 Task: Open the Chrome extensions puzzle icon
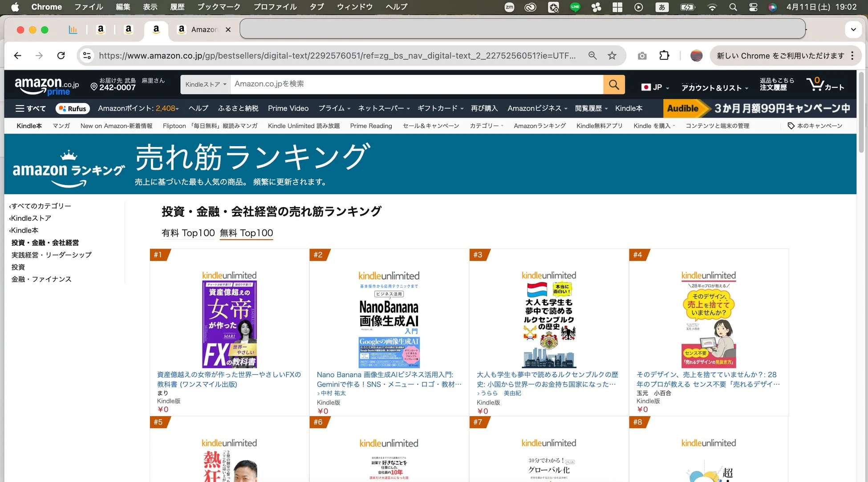coord(664,55)
